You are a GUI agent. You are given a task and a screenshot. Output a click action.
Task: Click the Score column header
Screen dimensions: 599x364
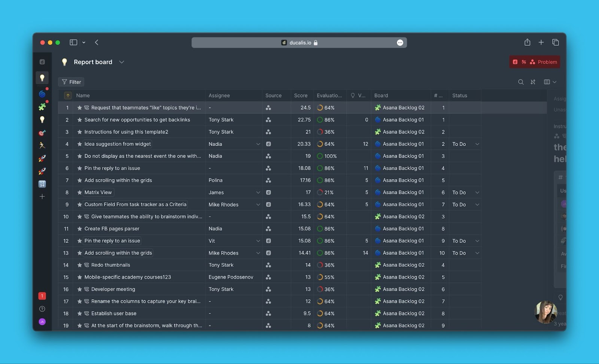pos(301,96)
